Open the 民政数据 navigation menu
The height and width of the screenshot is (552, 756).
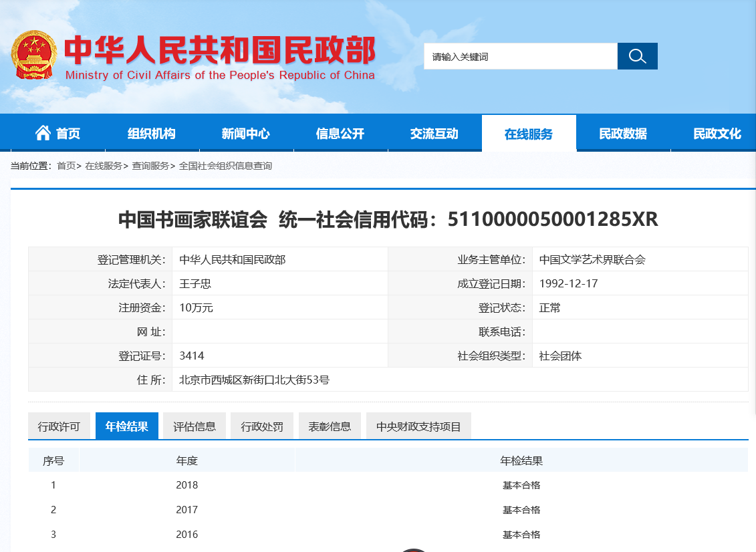pos(623,134)
